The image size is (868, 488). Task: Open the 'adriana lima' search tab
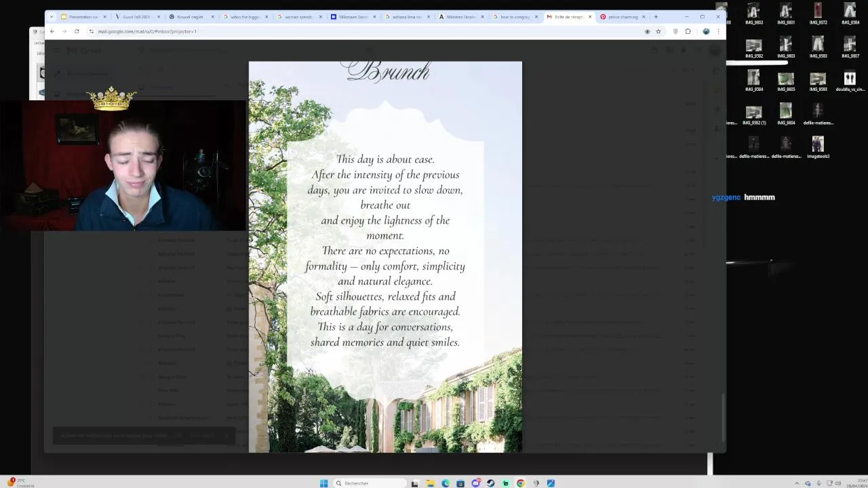[408, 17]
